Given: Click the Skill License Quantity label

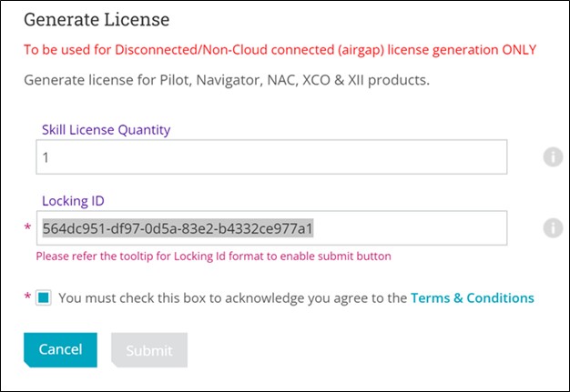Looking at the screenshot, I should point(106,129).
